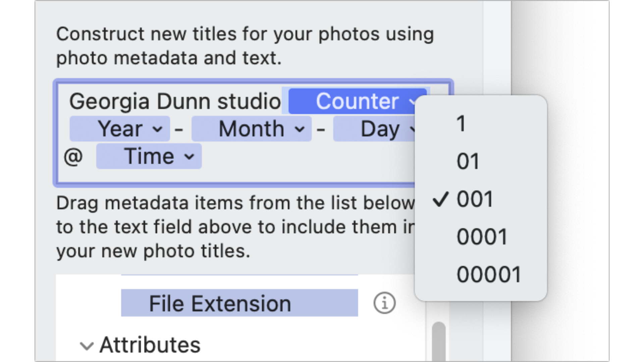Collapse the Attributes section chevron
This screenshot has width=644, height=362.
[x=87, y=346]
